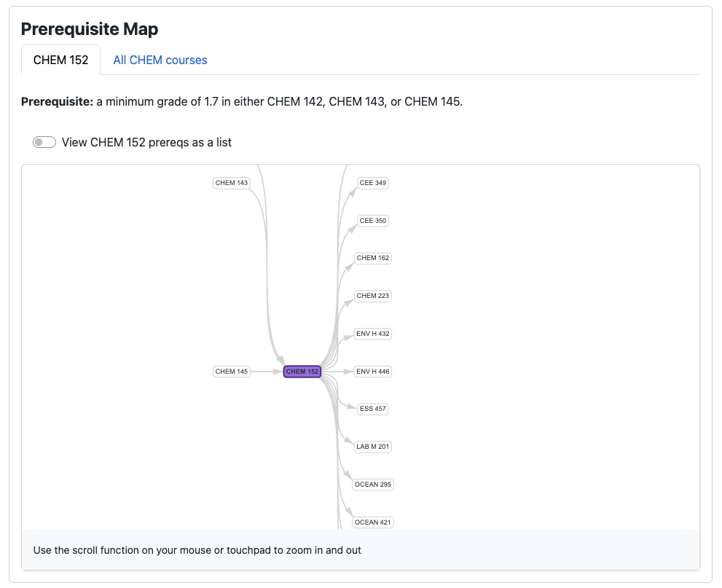Screen dimensions: 722x588
Task: Click the ESS 457 course node
Action: [372, 409]
